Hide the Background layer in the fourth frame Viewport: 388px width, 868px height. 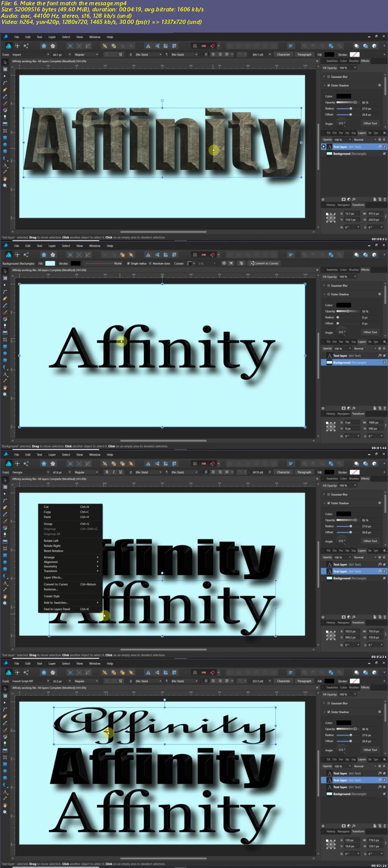(385, 794)
